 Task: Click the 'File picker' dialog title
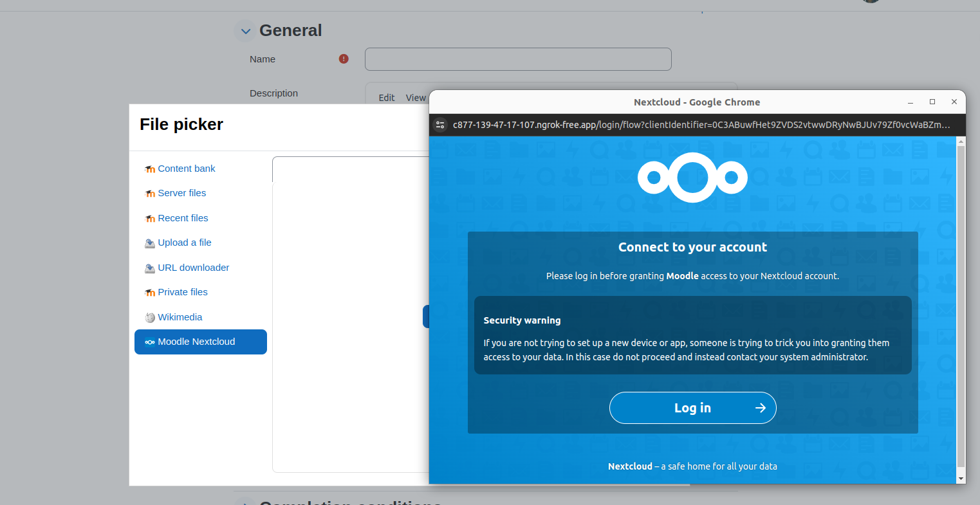(x=181, y=124)
